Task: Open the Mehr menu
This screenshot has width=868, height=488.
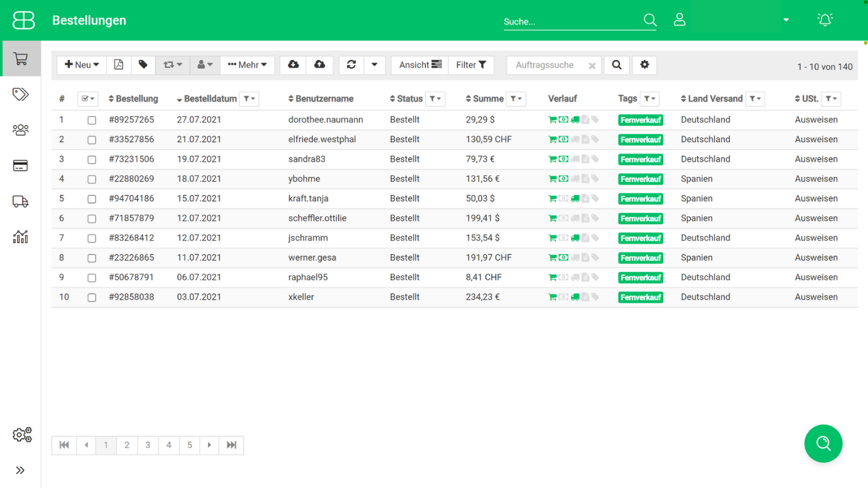Action: [247, 65]
